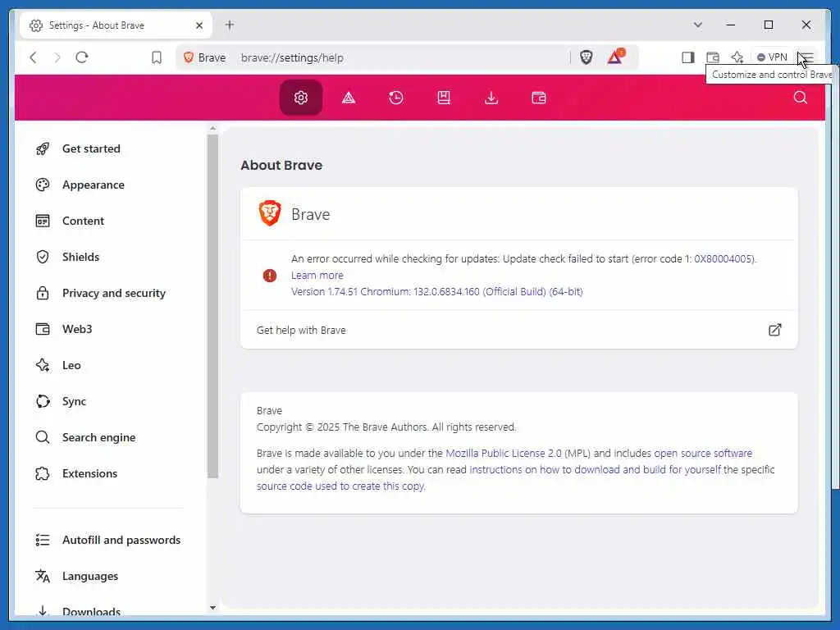Viewport: 840px width, 630px height.
Task: Click the Learn more link
Action: pos(317,276)
